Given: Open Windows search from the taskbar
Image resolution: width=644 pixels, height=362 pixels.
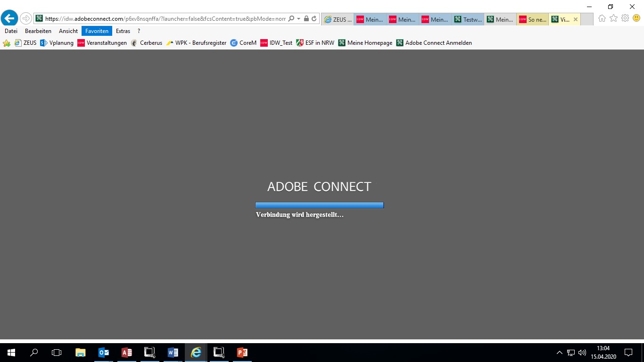Looking at the screenshot, I should tap(34, 352).
